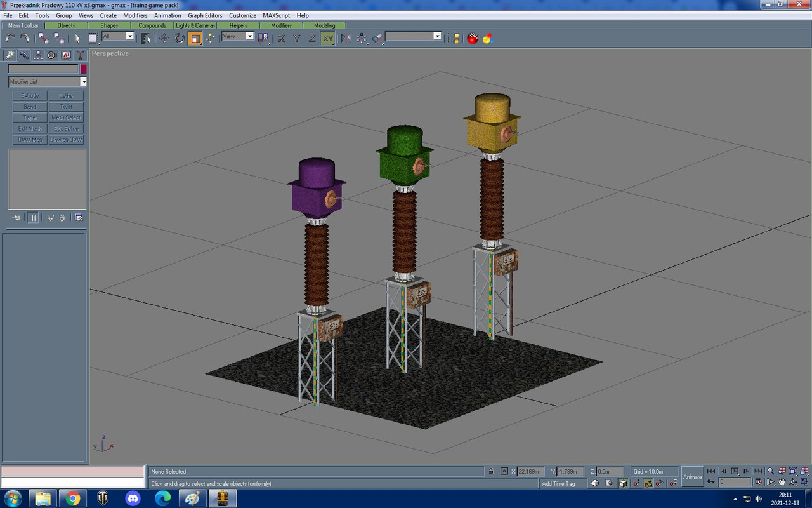Open the Graph Editors menu
This screenshot has width=812, height=508.
[x=205, y=15]
